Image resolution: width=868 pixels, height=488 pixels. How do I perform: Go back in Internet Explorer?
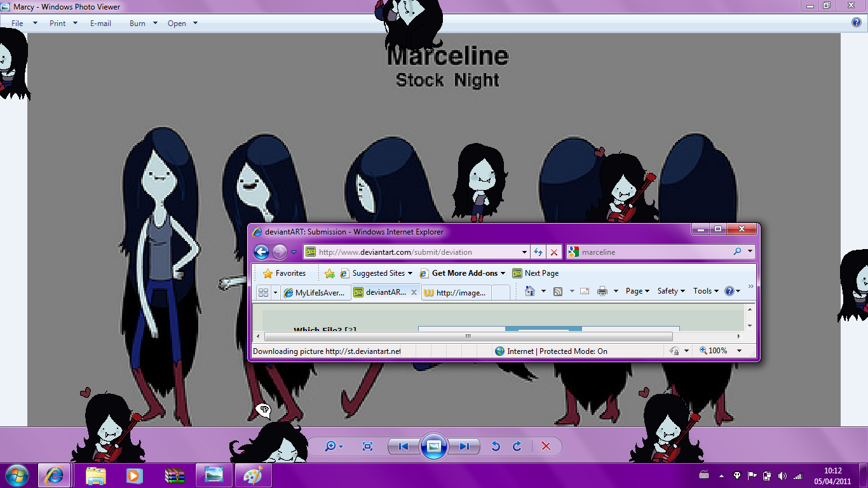pos(261,252)
